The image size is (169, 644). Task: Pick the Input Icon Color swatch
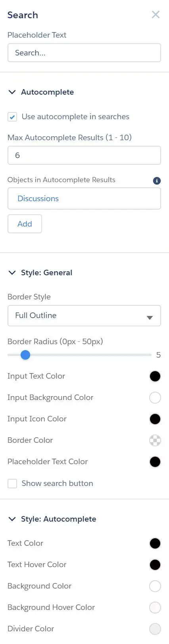(155, 419)
